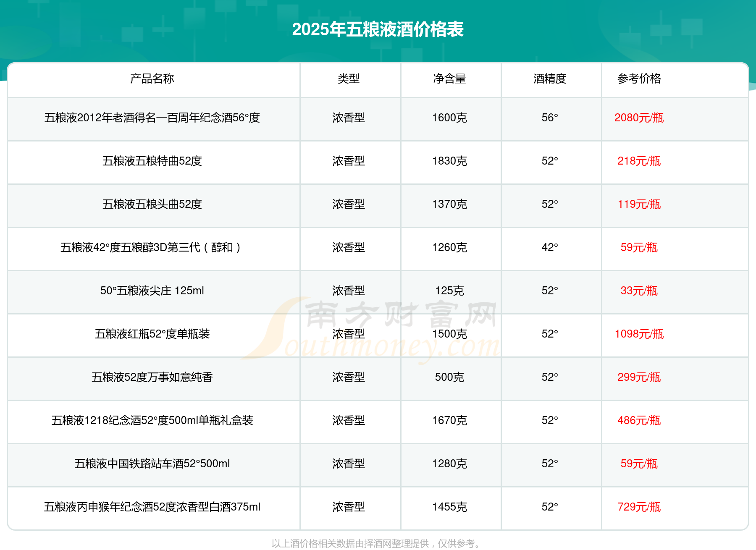Click the 净含量 column header
This screenshot has height=550, width=756.
449,79
